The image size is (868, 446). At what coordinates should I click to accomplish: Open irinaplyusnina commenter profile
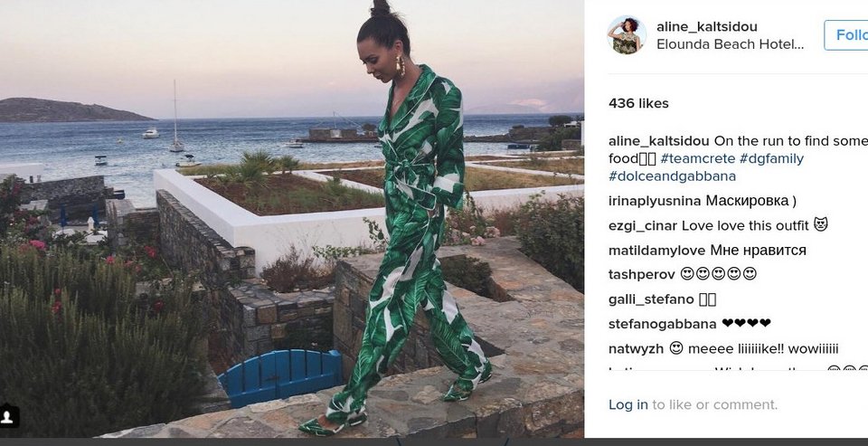pos(655,201)
